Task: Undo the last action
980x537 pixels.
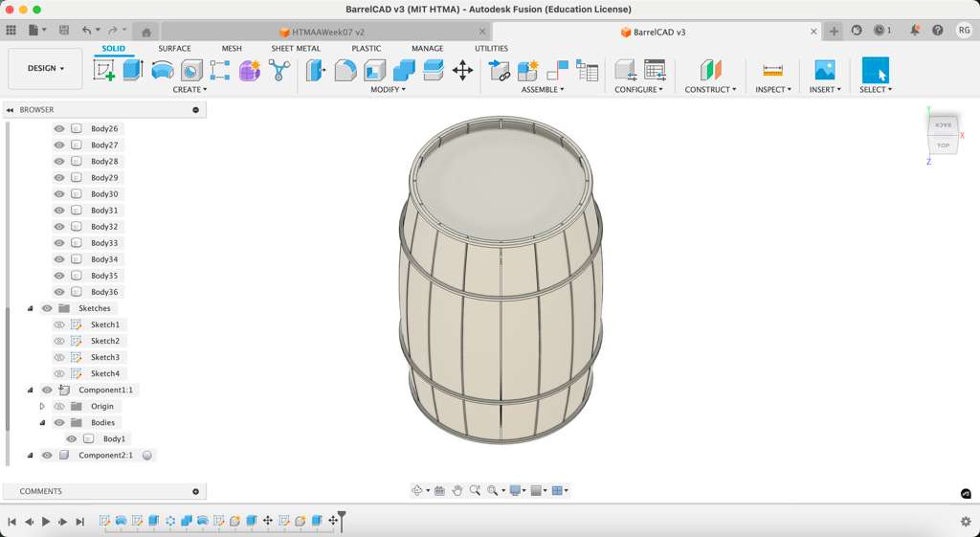Action: coord(87,30)
